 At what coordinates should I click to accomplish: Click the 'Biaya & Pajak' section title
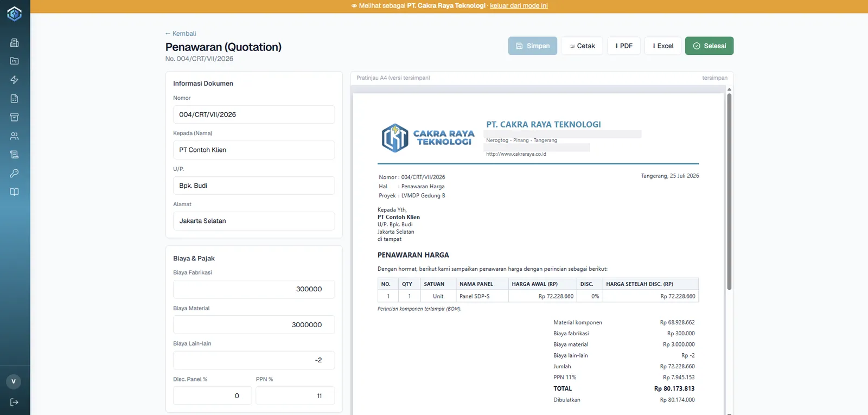pos(194,259)
